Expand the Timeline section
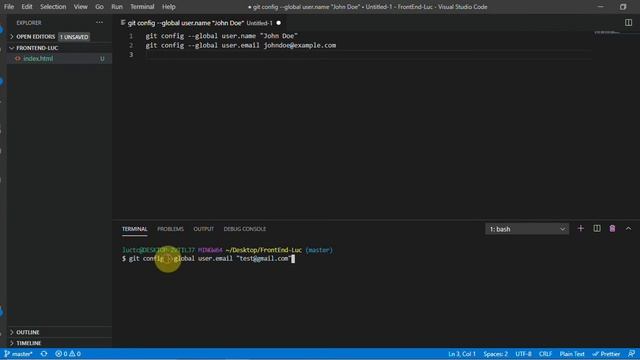 [29, 343]
